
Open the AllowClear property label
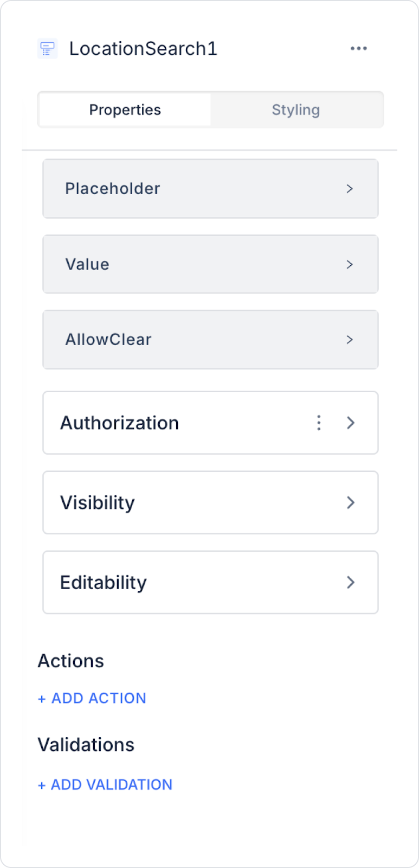(x=108, y=340)
